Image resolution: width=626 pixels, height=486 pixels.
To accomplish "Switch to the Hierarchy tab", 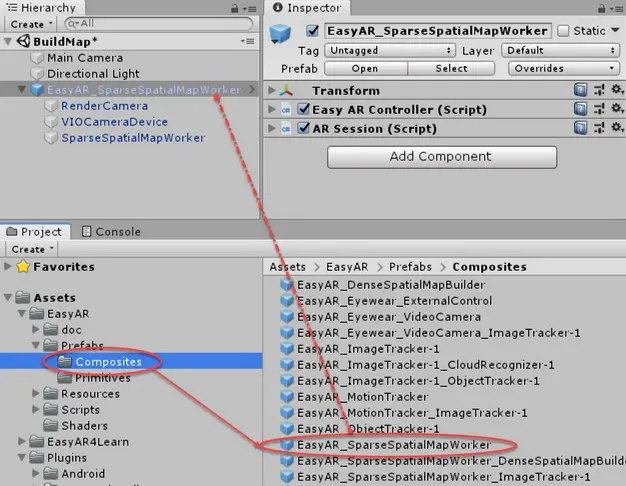I will [x=41, y=8].
